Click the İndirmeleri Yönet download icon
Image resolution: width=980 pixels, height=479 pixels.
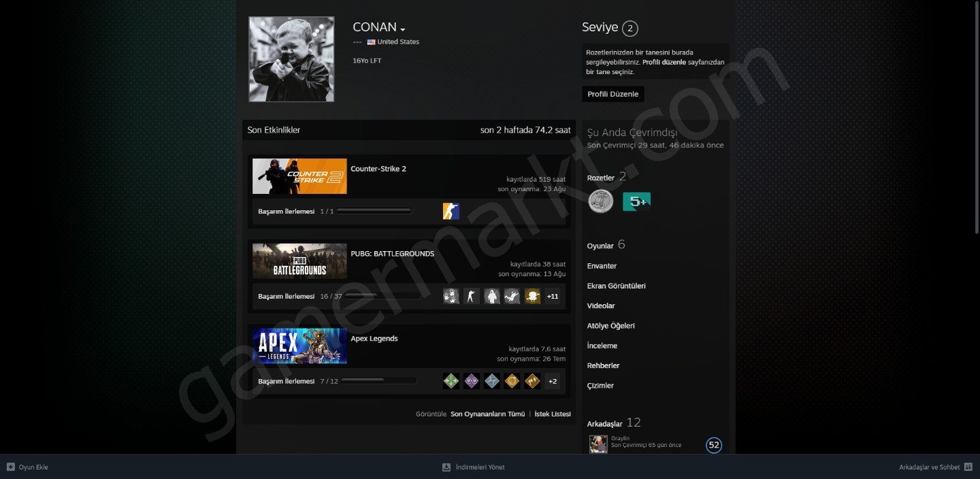pyautogui.click(x=446, y=467)
